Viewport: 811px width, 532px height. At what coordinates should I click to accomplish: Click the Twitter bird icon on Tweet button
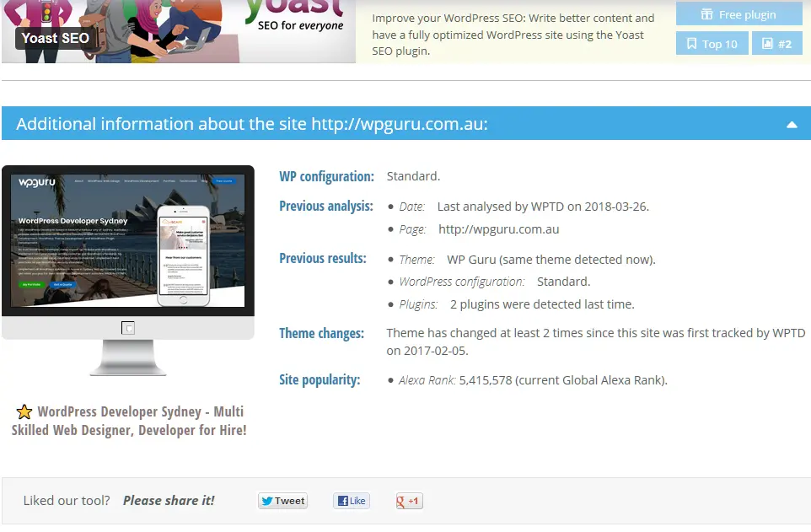pos(269,500)
